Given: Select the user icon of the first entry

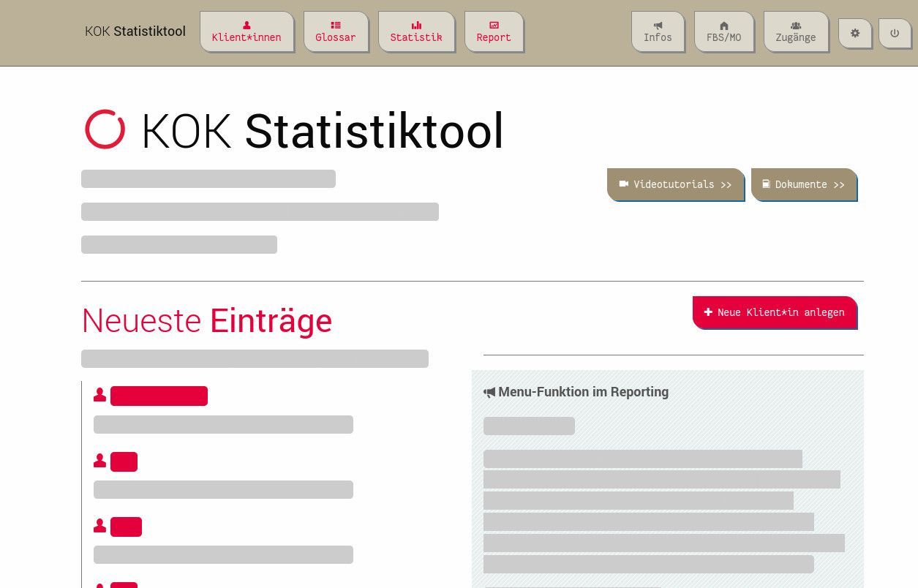Looking at the screenshot, I should 99,394.
